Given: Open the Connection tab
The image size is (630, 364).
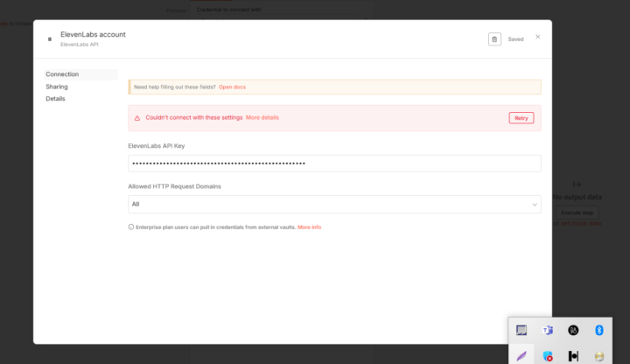Looking at the screenshot, I should tap(80, 74).
